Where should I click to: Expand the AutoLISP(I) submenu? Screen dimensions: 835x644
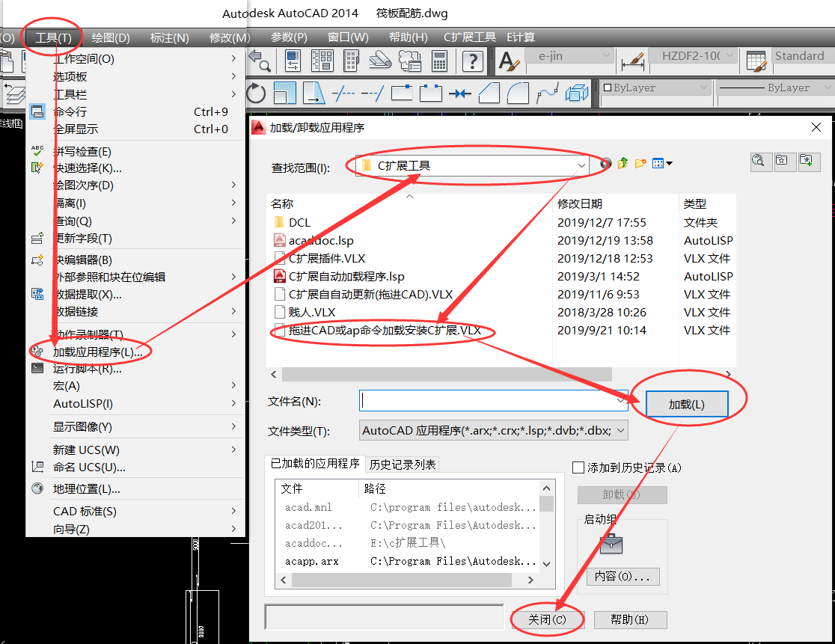[135, 403]
